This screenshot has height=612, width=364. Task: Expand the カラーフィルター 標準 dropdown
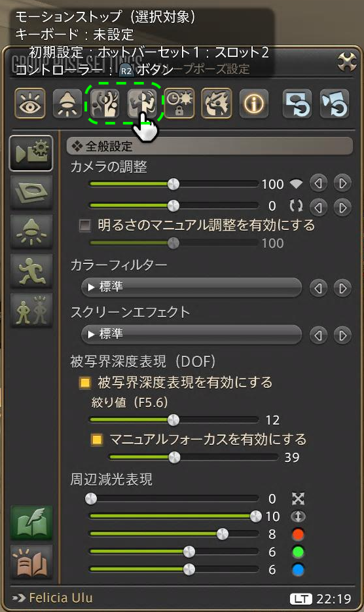[x=191, y=288]
